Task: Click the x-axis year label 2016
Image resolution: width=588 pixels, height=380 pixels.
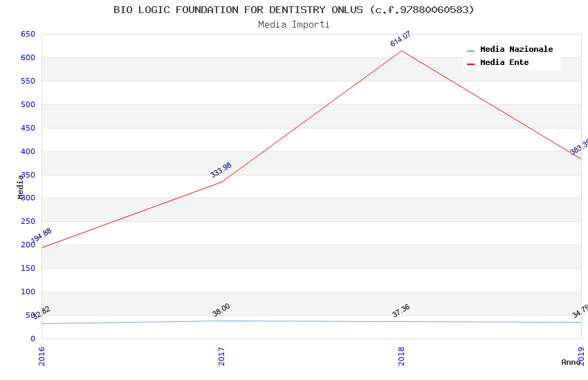Action: point(42,356)
